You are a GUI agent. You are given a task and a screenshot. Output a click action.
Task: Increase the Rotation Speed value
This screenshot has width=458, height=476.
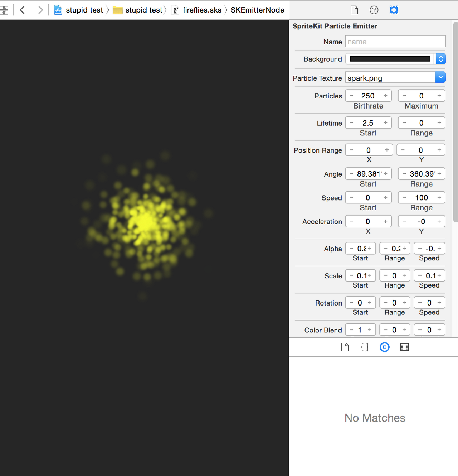pos(439,303)
